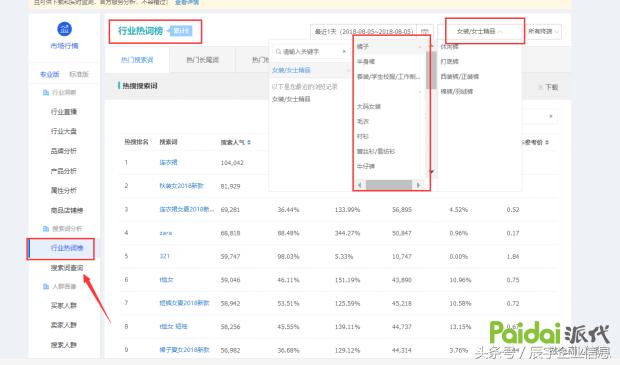
Task: Open 行业直播 in the sidebar
Action: (64, 112)
